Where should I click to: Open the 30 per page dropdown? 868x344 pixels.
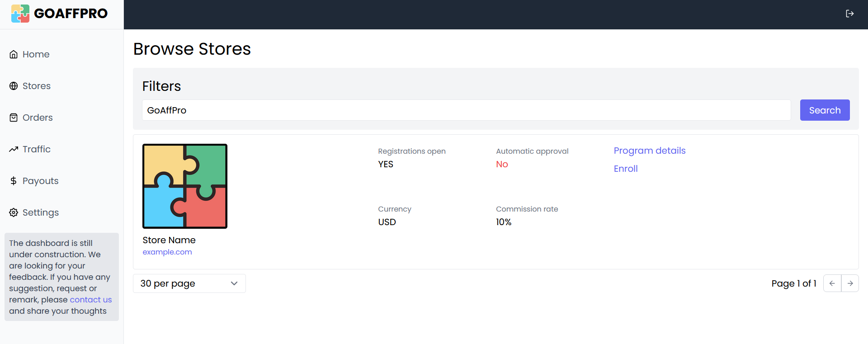point(189,283)
